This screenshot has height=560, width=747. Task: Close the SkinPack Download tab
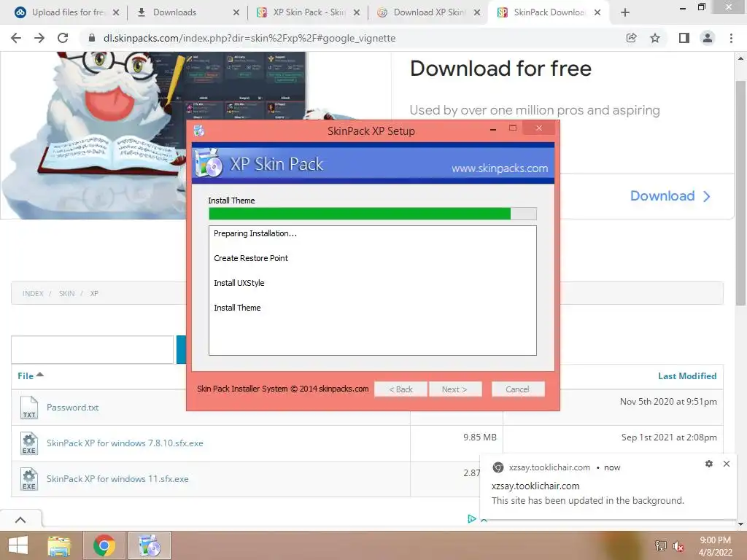pyautogui.click(x=597, y=13)
